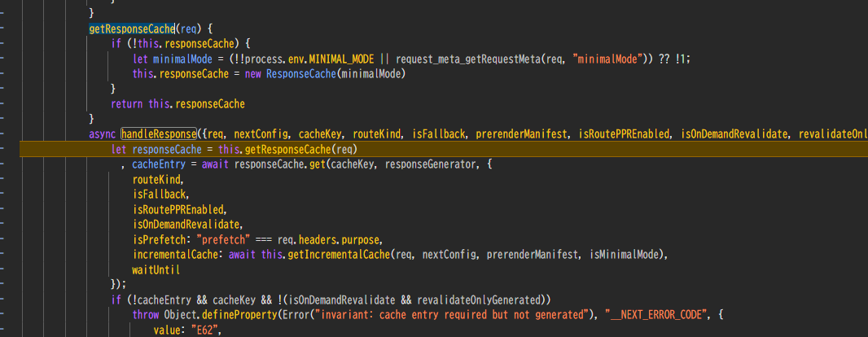Click ResponseCache constructor after new keyword
This screenshot has height=337, width=868.
coord(300,73)
